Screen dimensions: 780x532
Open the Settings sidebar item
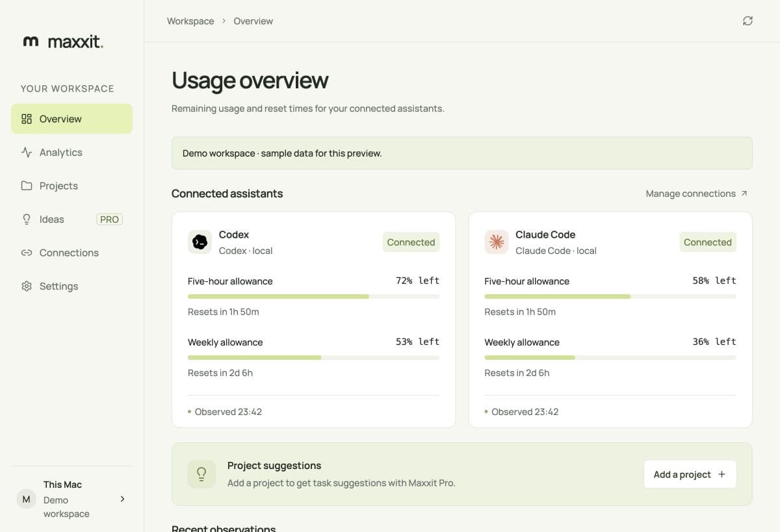tap(71, 286)
